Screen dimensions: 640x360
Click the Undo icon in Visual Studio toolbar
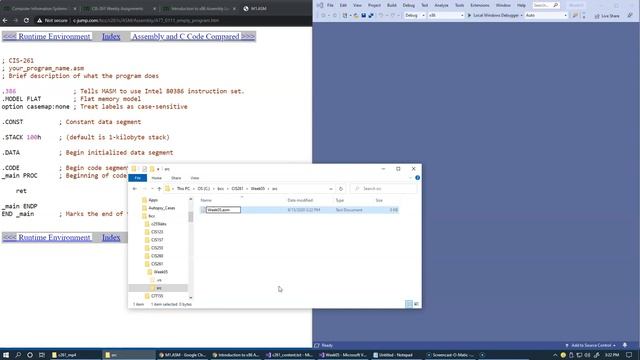coord(381,16)
